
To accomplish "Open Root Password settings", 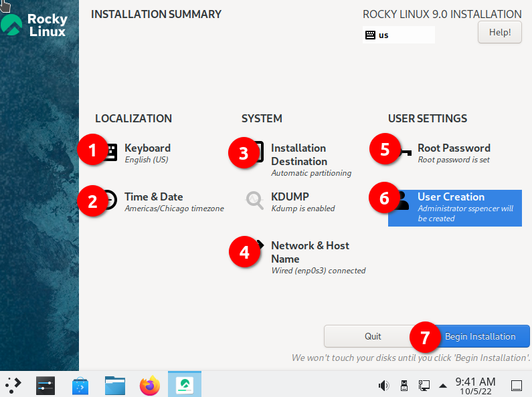I will tap(454, 148).
